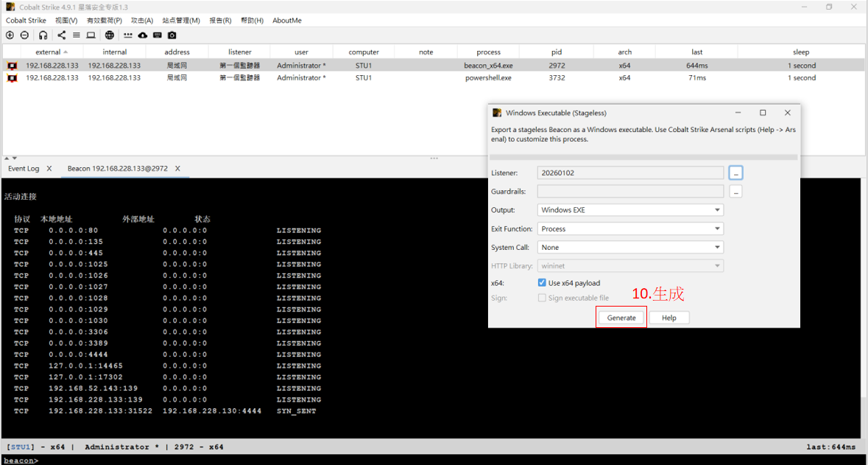Open the 攻击(A) menu
868x465 pixels.
click(x=141, y=21)
